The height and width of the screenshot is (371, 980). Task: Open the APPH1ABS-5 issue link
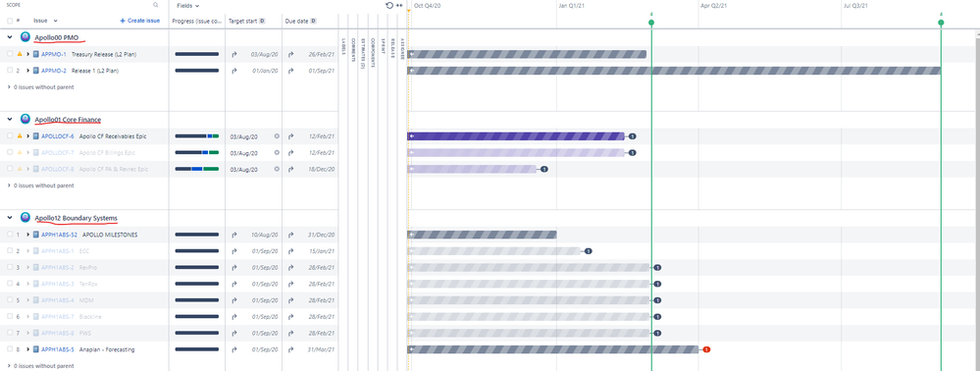pyautogui.click(x=58, y=349)
